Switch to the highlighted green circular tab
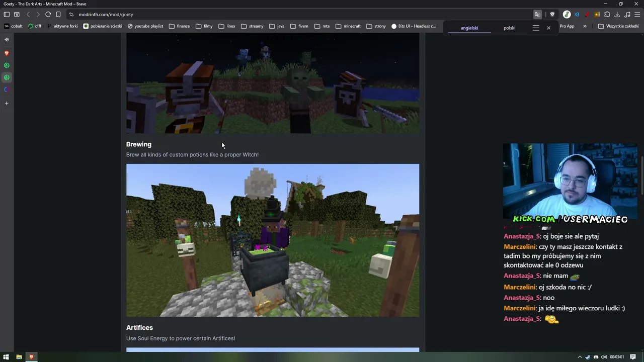This screenshot has height=362, width=644. pyautogui.click(x=7, y=77)
